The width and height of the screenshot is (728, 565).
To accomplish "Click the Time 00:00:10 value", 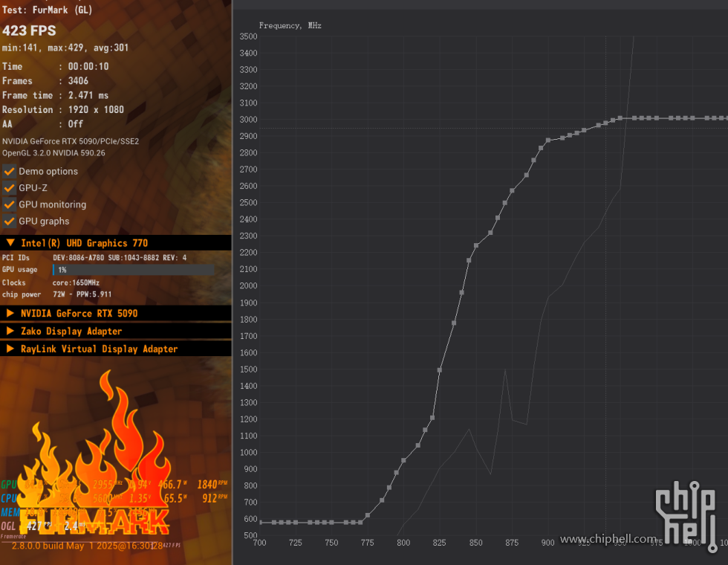I will (88, 66).
